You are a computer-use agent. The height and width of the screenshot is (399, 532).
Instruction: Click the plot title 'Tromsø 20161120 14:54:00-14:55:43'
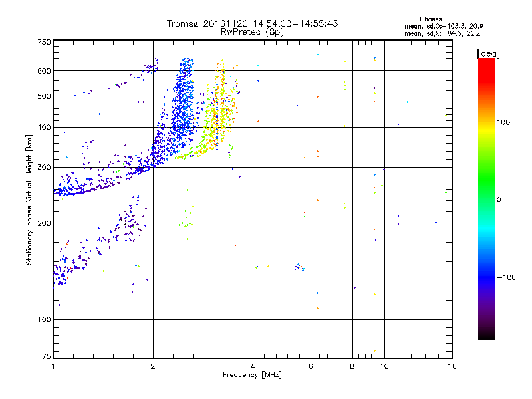coord(252,23)
